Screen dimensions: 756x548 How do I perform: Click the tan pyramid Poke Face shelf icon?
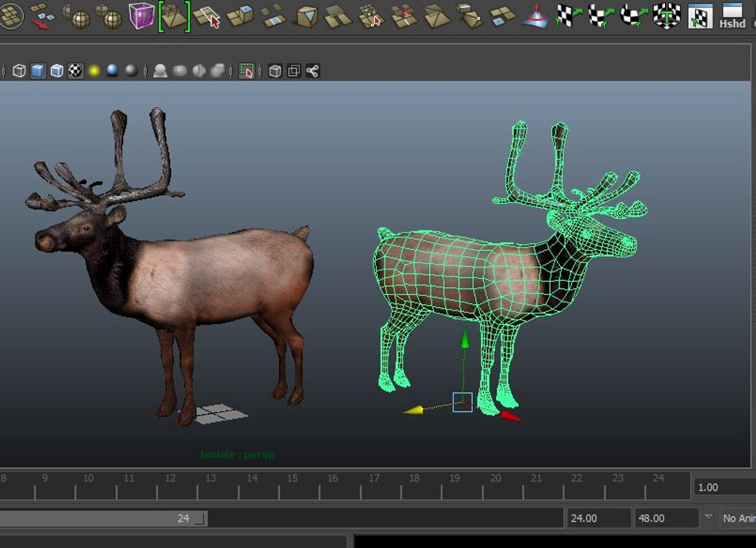pyautogui.click(x=437, y=16)
